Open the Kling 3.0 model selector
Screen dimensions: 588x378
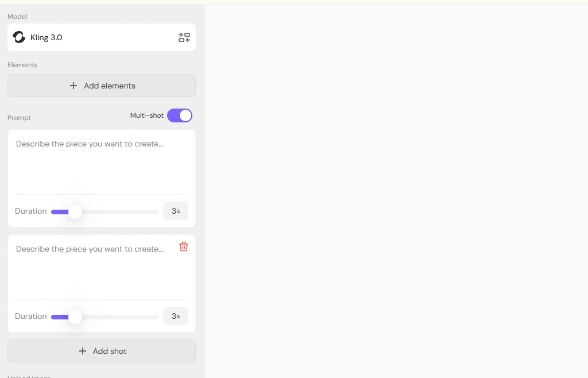pos(102,37)
